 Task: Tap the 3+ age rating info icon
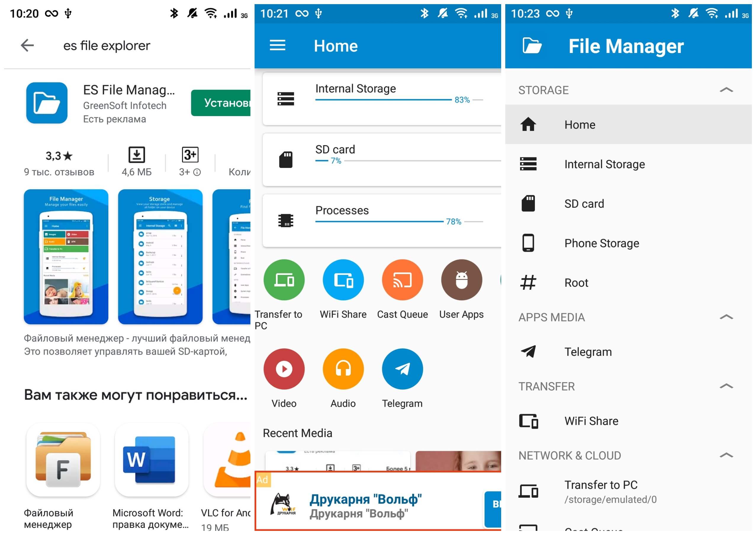pyautogui.click(x=197, y=172)
